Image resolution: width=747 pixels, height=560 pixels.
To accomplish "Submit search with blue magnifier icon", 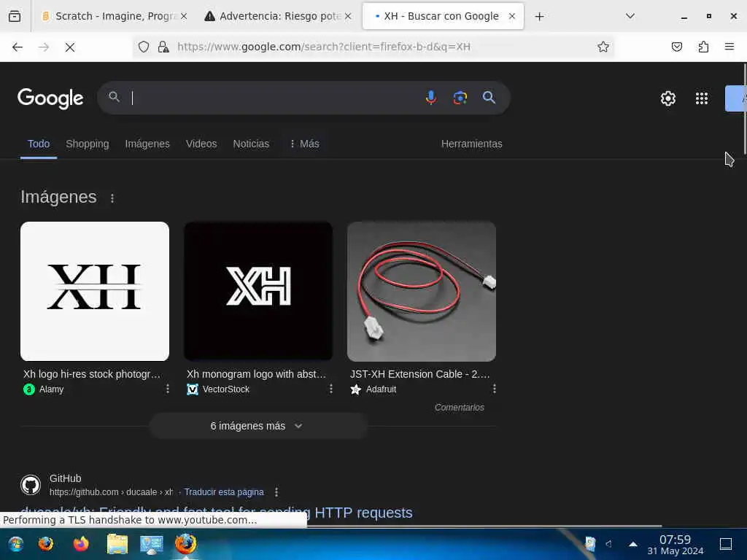I will click(489, 98).
